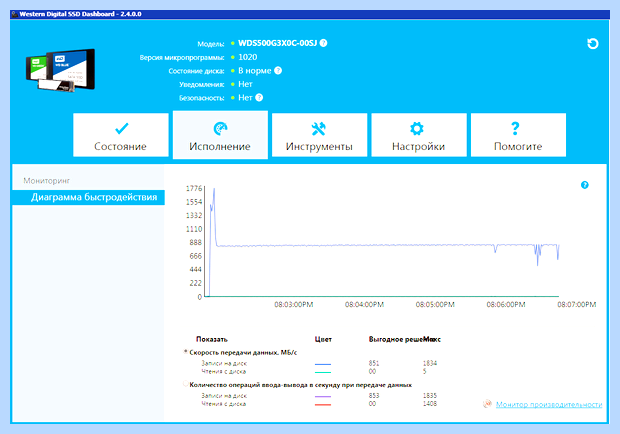Click the gear icon on Настройки tab
The height and width of the screenshot is (434, 620).
click(417, 128)
